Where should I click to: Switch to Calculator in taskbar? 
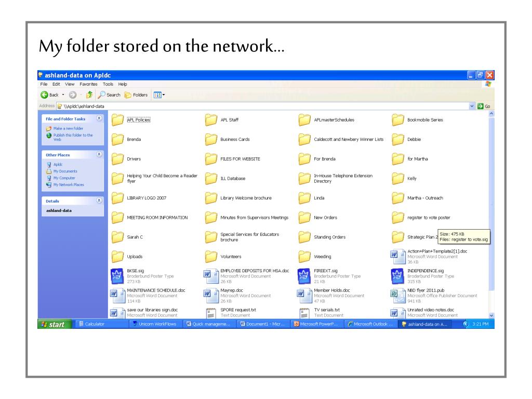pos(101,324)
